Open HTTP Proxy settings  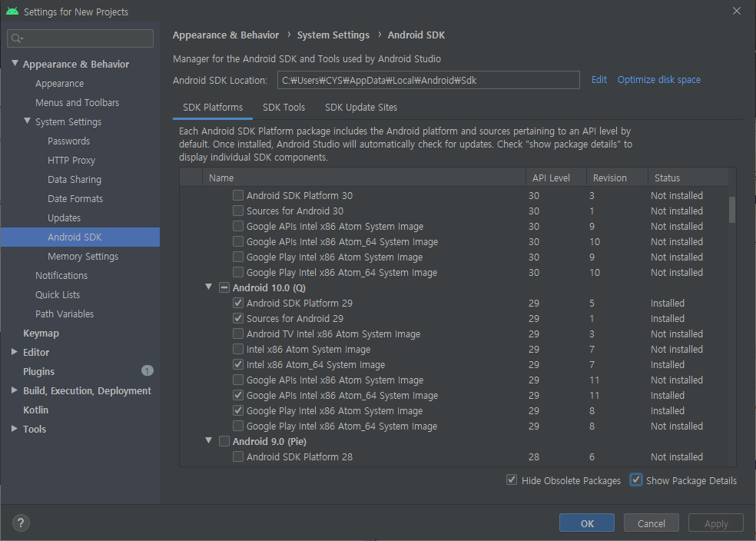point(71,160)
